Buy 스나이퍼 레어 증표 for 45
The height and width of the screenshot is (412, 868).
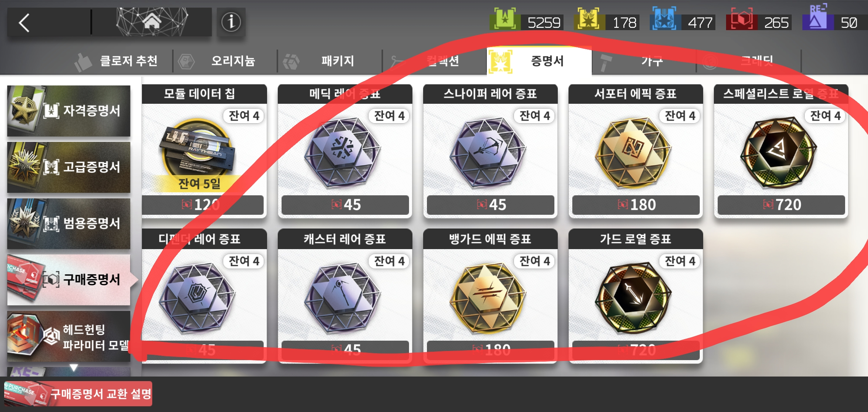point(490,205)
